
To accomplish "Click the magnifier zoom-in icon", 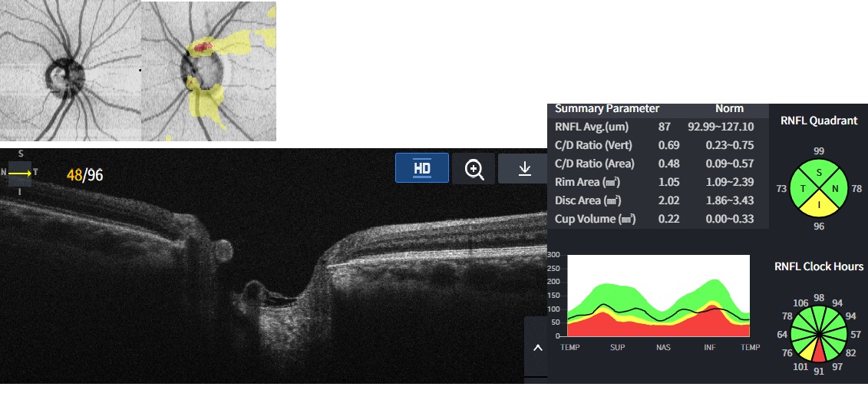I will click(474, 168).
